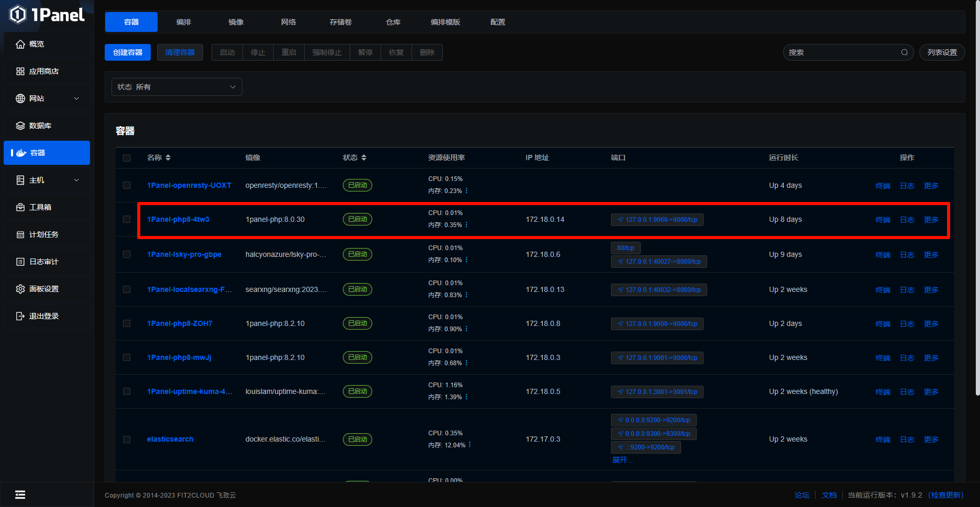Check the 1Panel-php8-mwJj row checkbox
The image size is (980, 507).
click(x=127, y=357)
